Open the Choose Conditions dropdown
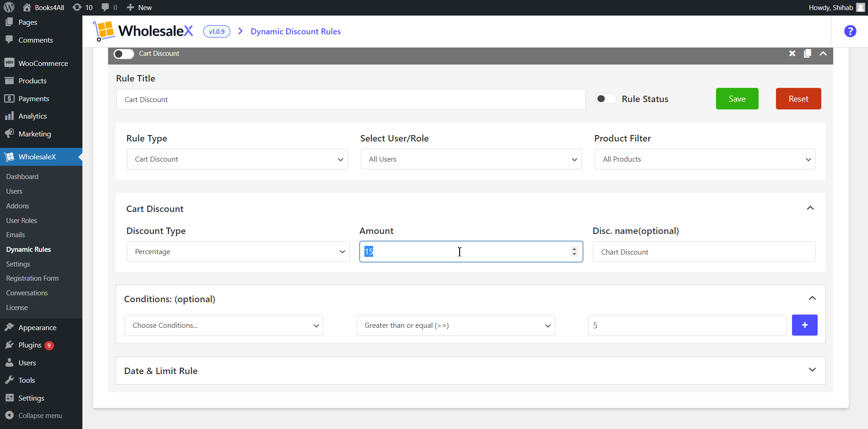868x429 pixels. click(x=224, y=326)
